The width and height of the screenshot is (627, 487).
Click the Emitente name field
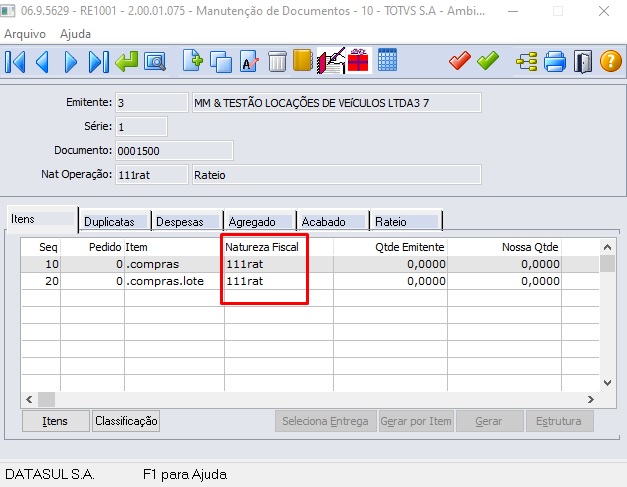click(337, 103)
